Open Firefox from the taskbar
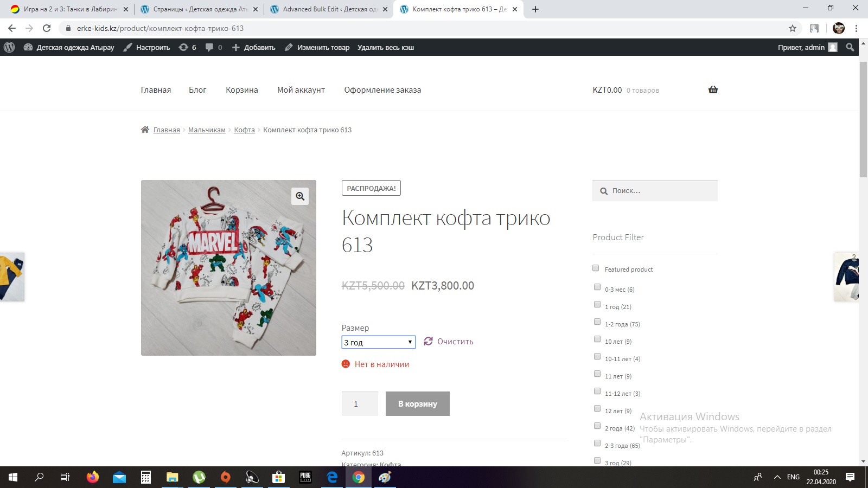868x488 pixels. tap(93, 477)
